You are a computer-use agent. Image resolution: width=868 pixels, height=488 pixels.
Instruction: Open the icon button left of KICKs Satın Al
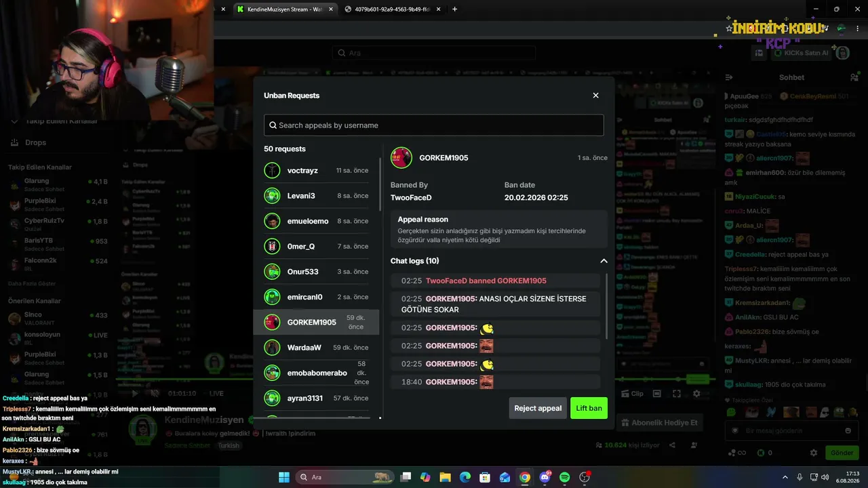click(759, 53)
